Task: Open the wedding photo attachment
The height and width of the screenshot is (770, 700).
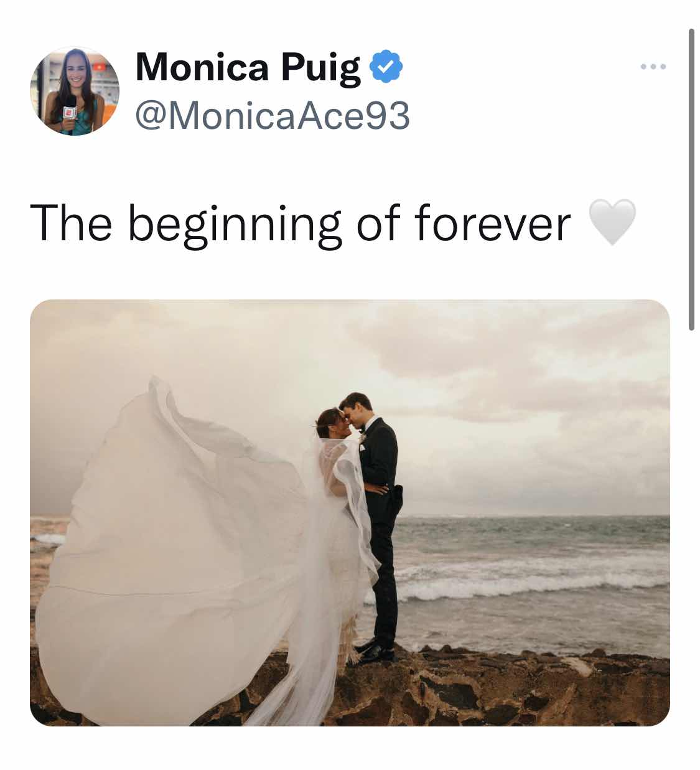Action: coord(350,512)
